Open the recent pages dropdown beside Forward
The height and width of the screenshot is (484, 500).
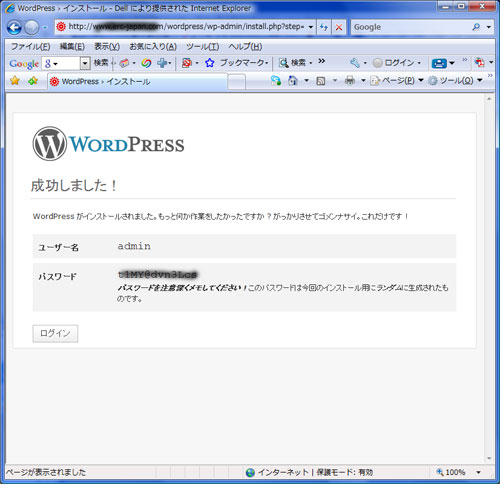(45, 28)
